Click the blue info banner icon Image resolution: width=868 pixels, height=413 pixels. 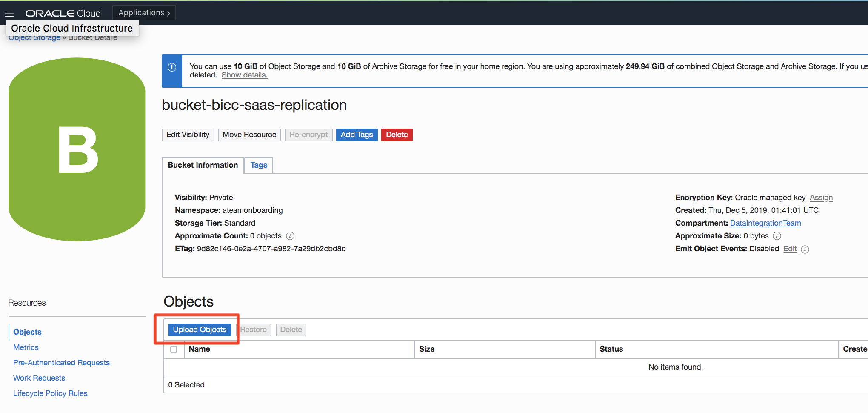click(x=172, y=67)
